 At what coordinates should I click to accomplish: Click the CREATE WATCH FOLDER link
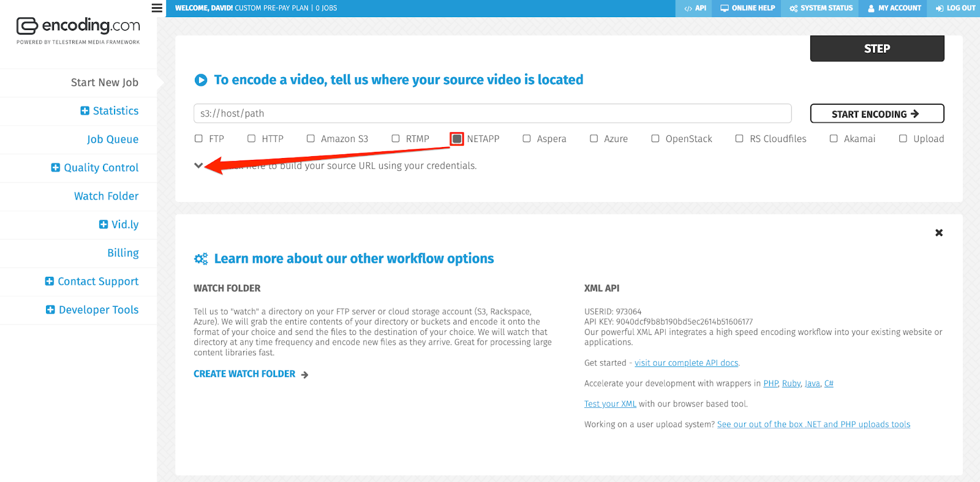[x=251, y=374]
